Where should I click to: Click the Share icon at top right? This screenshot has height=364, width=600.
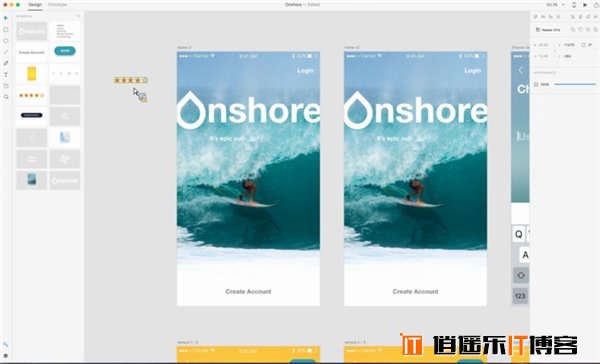(x=596, y=5)
